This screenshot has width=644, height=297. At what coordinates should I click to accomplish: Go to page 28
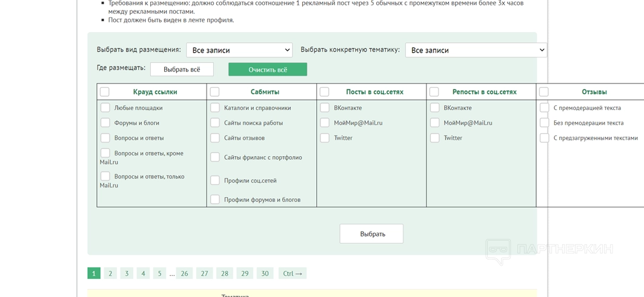click(225, 273)
